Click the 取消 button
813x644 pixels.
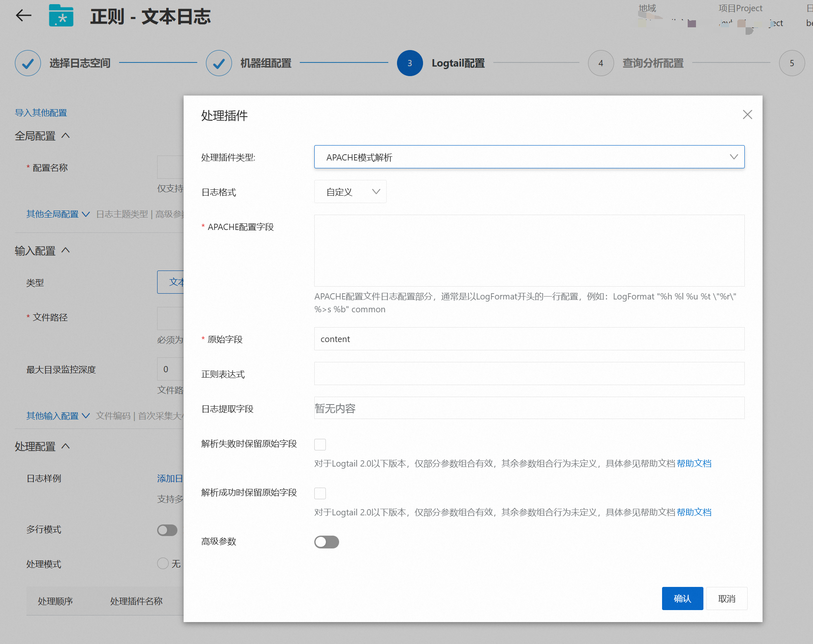click(x=727, y=599)
